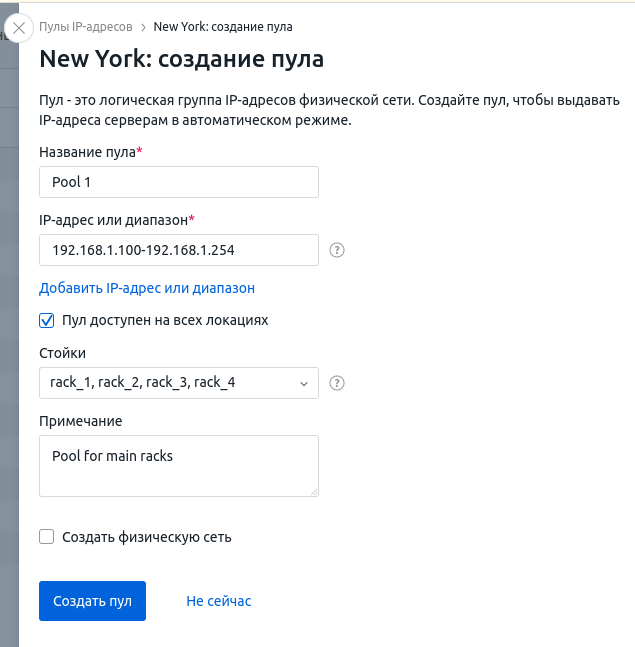Screen dimensions: 635x647
Task: Click chevron arrow in the racks dropdown
Action: point(304,383)
